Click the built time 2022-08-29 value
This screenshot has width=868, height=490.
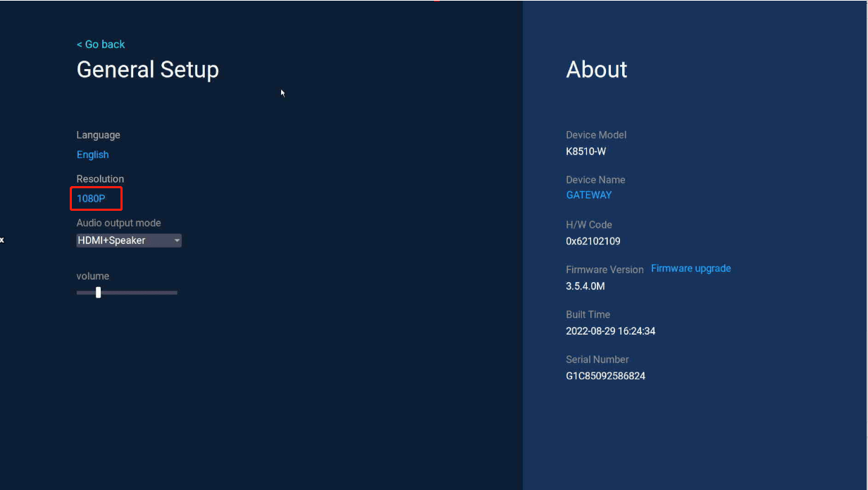tap(610, 331)
